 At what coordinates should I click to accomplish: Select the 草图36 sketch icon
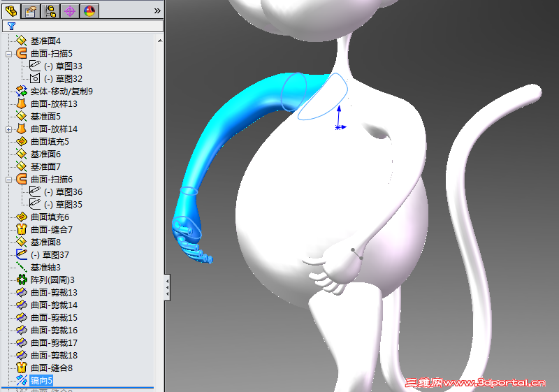click(34, 191)
